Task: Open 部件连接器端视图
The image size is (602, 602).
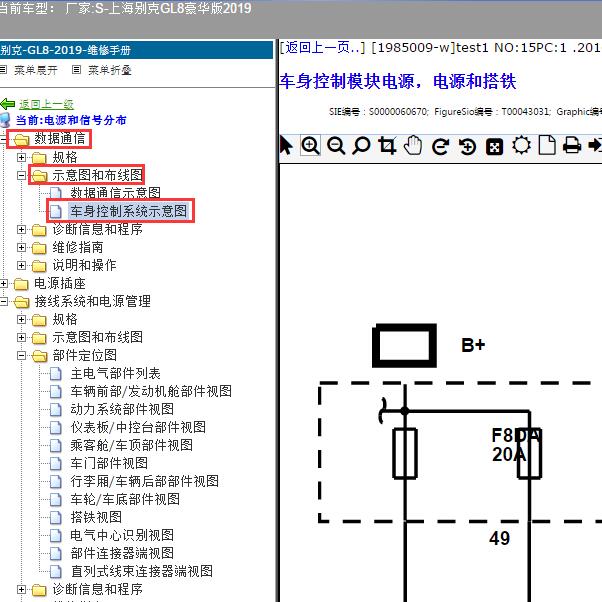Action: click(122, 553)
